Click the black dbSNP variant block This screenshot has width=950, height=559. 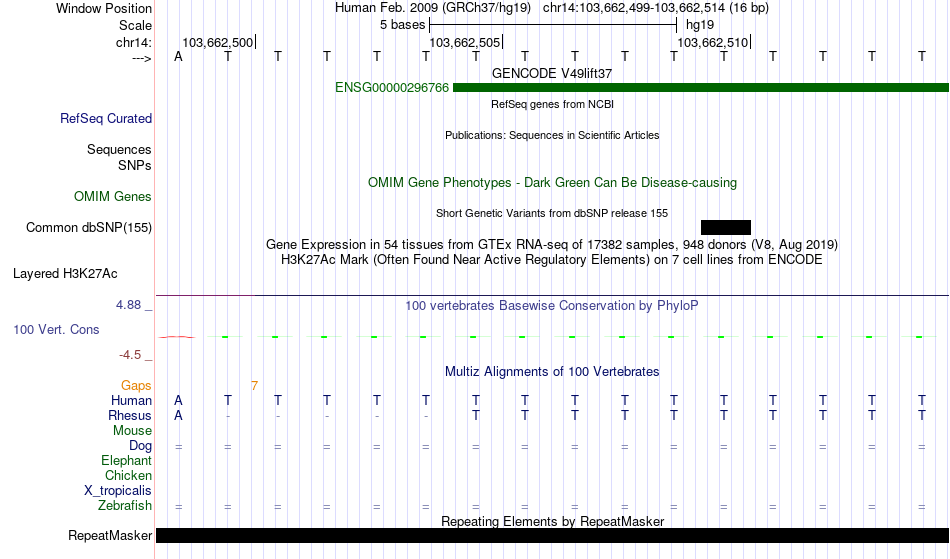726,228
